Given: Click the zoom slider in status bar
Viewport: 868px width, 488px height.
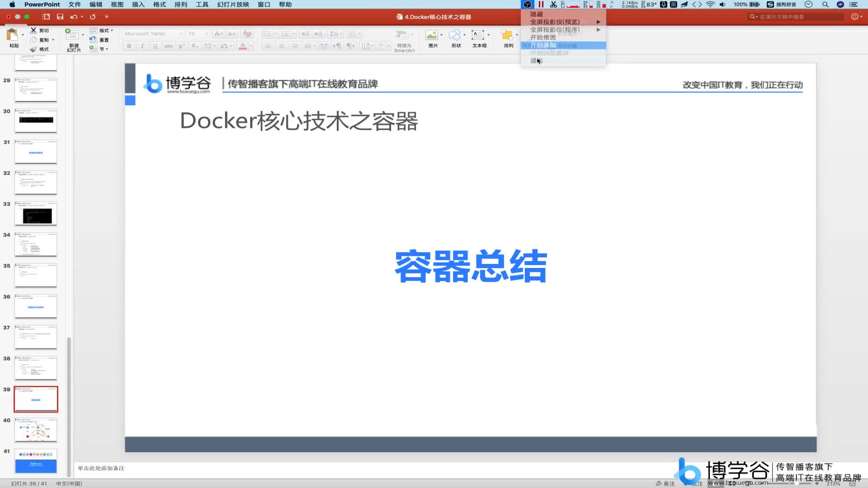Looking at the screenshot, I should click(797, 483).
